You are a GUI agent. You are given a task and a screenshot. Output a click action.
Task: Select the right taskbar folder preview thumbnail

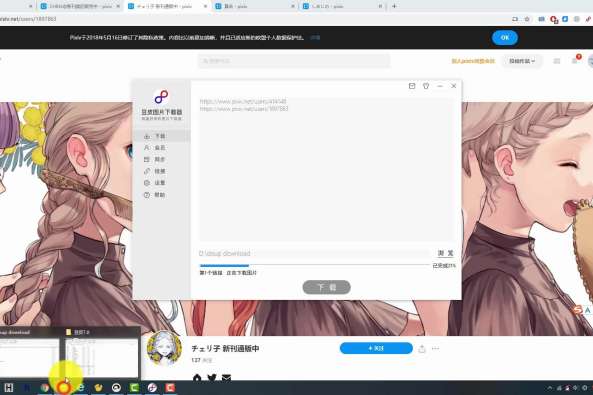[x=101, y=353]
